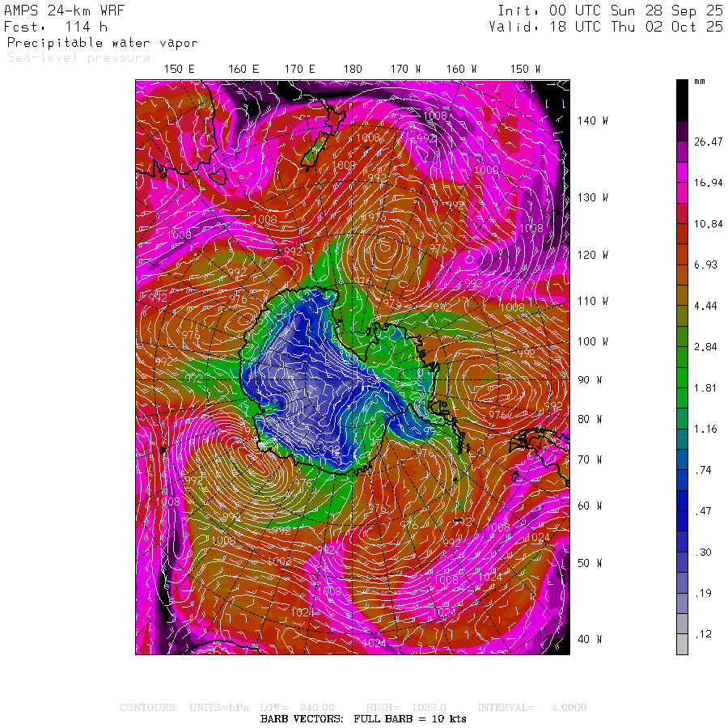Click the "70 W" label beside the map

coord(590,459)
